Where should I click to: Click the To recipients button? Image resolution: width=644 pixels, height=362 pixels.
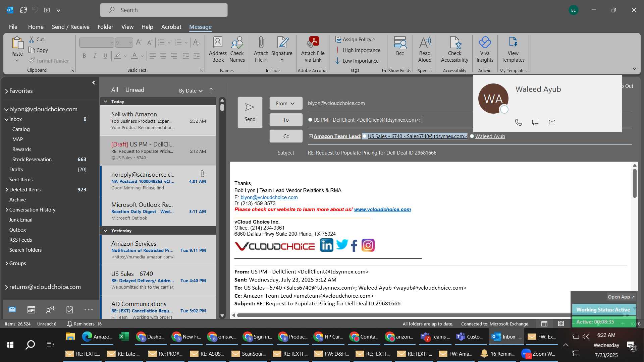pyautogui.click(x=286, y=120)
